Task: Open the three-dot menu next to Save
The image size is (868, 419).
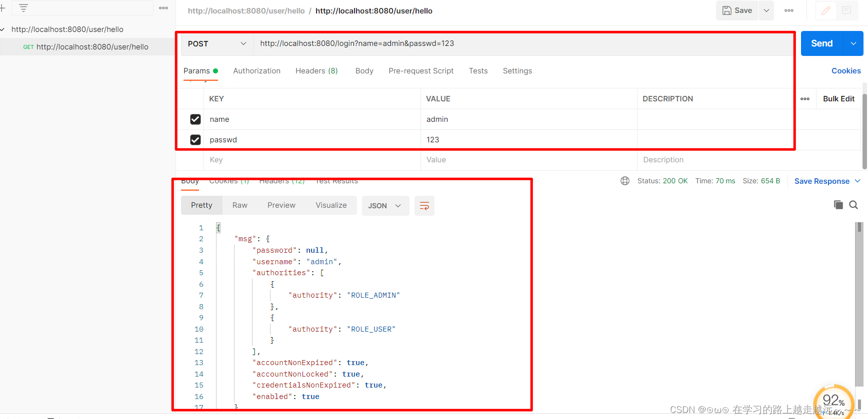Action: tap(789, 10)
